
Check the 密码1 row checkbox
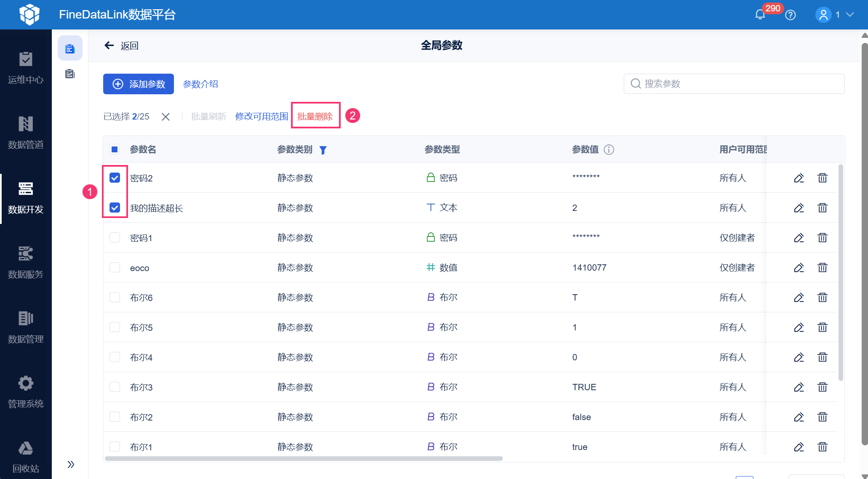point(115,238)
